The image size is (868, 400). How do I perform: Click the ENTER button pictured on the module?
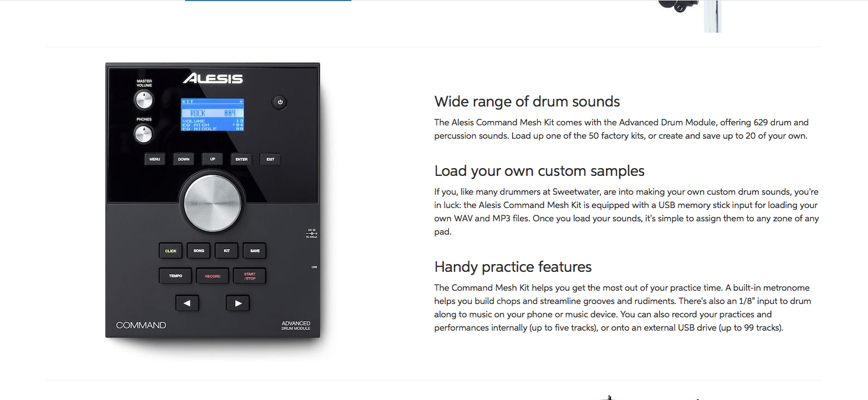pyautogui.click(x=241, y=159)
